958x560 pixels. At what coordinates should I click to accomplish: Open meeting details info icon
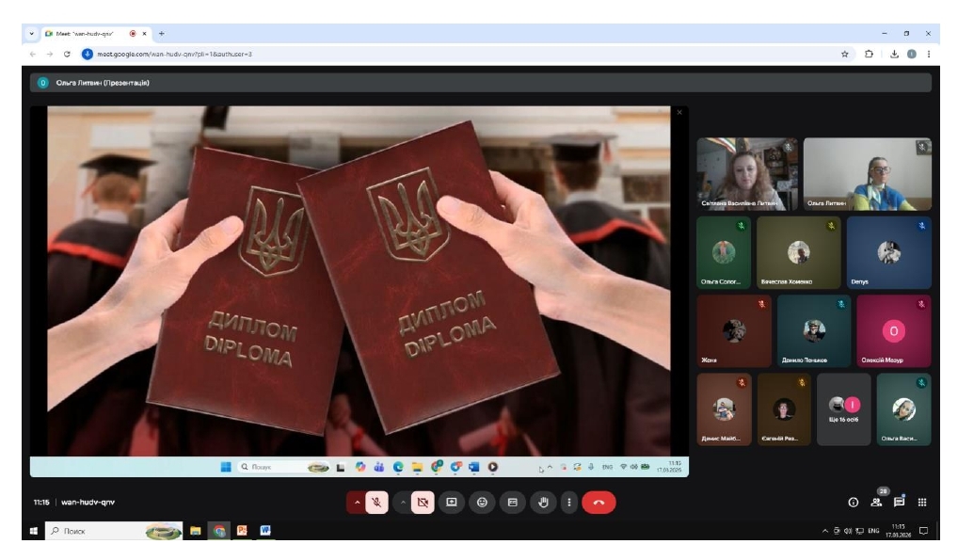coord(854,503)
